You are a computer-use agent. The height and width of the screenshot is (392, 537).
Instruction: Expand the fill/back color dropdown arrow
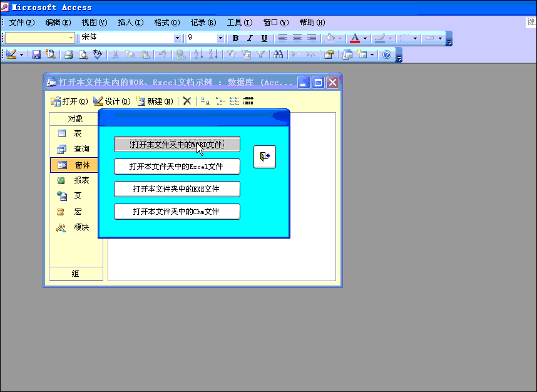(340, 38)
